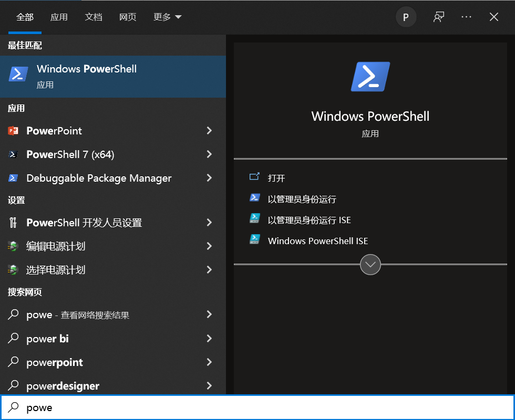The height and width of the screenshot is (420, 515).
Task: Click the Windows PowerShell ISE icon
Action: pyautogui.click(x=254, y=239)
